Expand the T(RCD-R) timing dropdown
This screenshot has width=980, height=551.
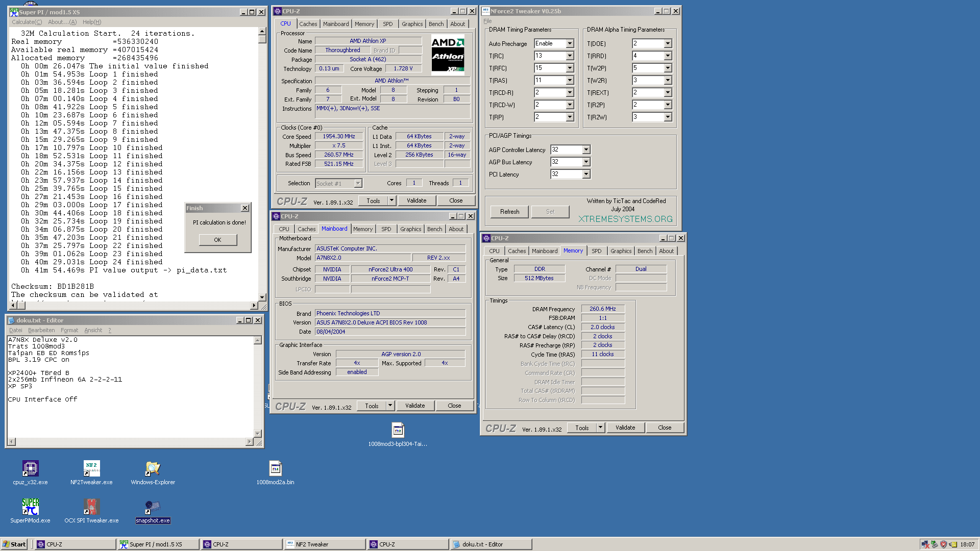570,93
